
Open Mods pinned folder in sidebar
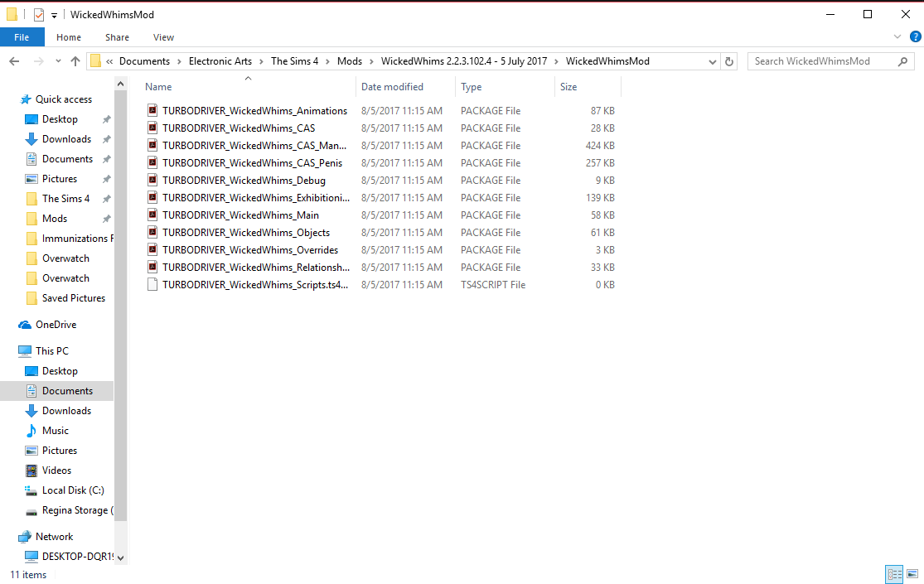pyautogui.click(x=54, y=219)
